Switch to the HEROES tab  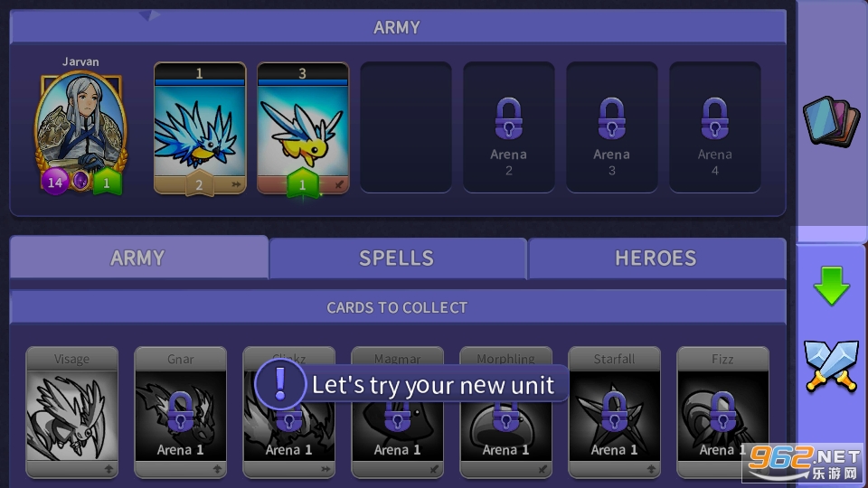coord(656,258)
